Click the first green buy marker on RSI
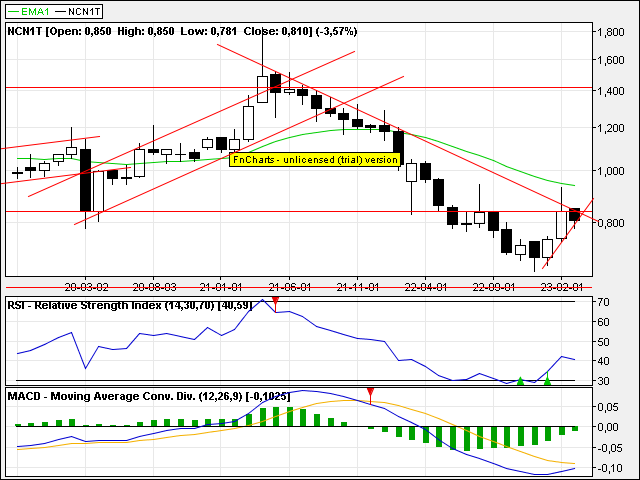Viewport: 640px width, 480px height. click(x=520, y=380)
